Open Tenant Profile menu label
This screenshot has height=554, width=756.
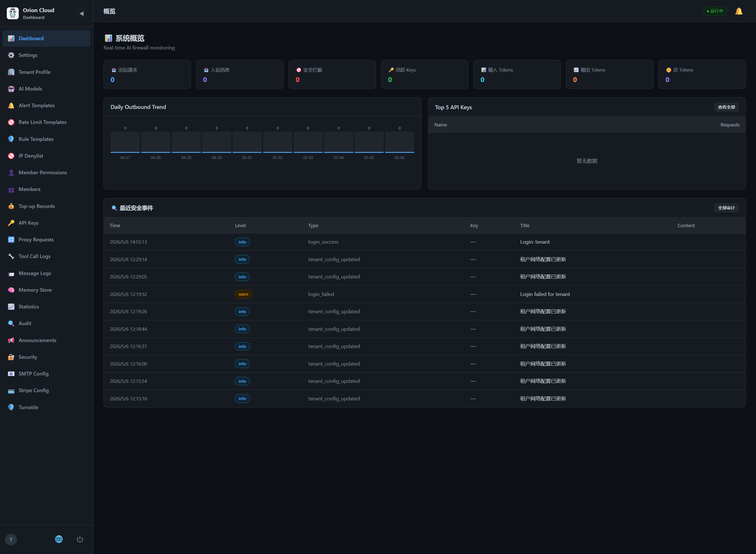click(35, 72)
